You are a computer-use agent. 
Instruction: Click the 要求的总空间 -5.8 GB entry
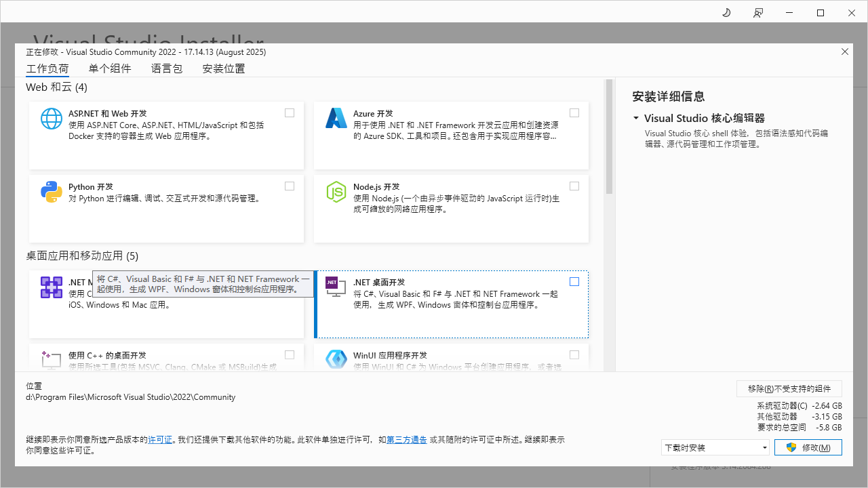point(800,427)
